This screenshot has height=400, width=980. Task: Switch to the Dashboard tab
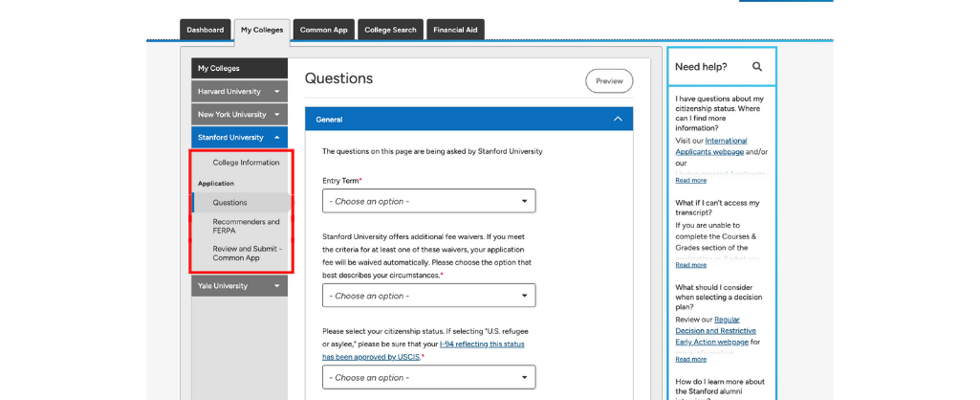[x=205, y=30]
